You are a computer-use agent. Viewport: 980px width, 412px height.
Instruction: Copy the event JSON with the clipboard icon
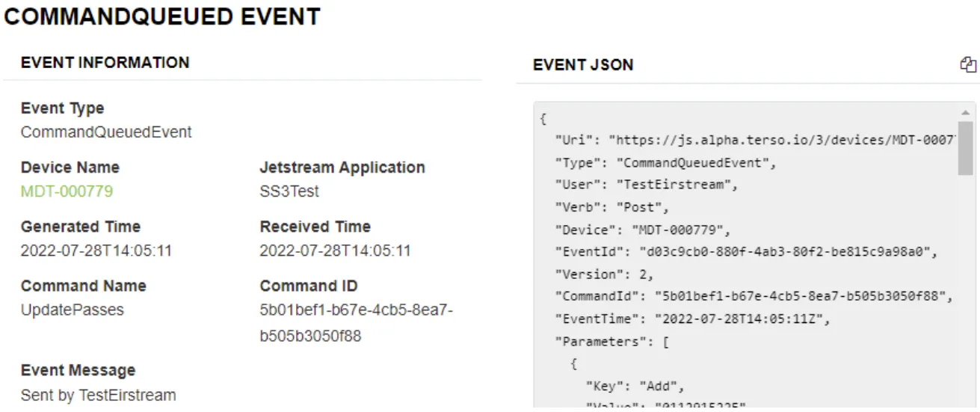pyautogui.click(x=968, y=65)
